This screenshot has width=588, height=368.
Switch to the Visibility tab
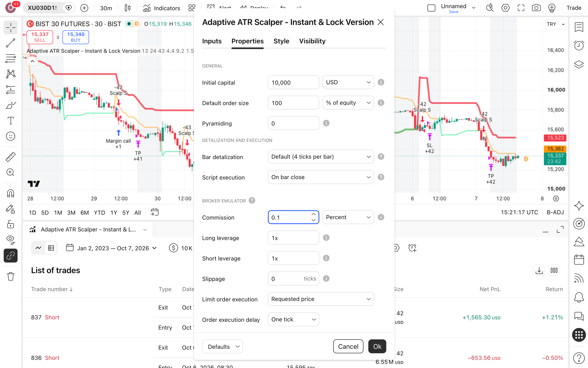pos(312,41)
